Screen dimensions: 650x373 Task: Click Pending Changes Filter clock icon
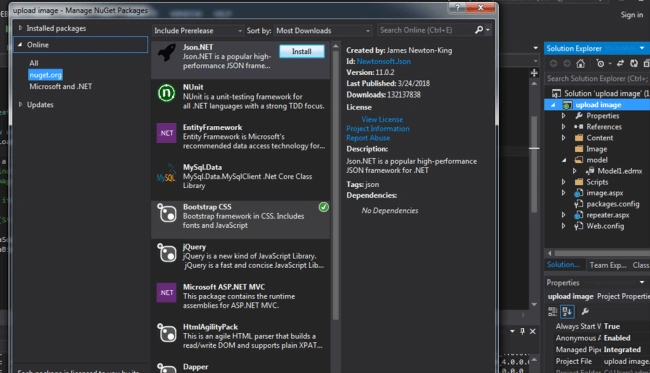600,63
